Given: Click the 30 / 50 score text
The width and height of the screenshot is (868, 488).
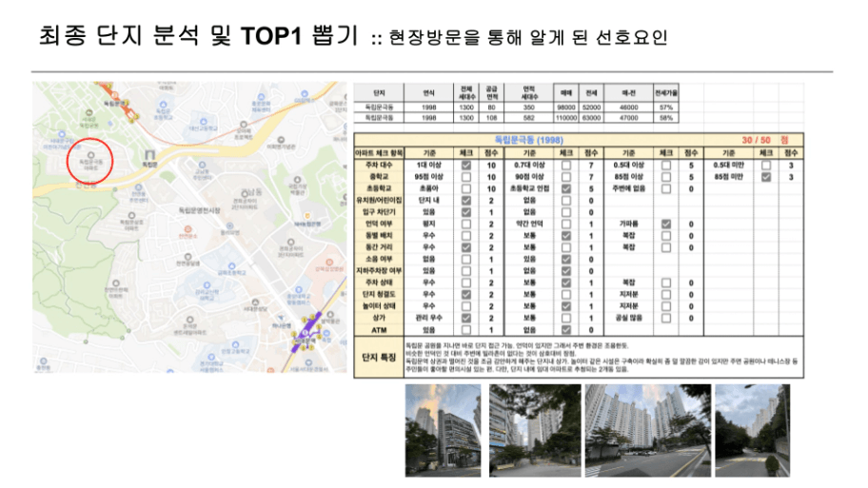Looking at the screenshot, I should click(x=757, y=140).
